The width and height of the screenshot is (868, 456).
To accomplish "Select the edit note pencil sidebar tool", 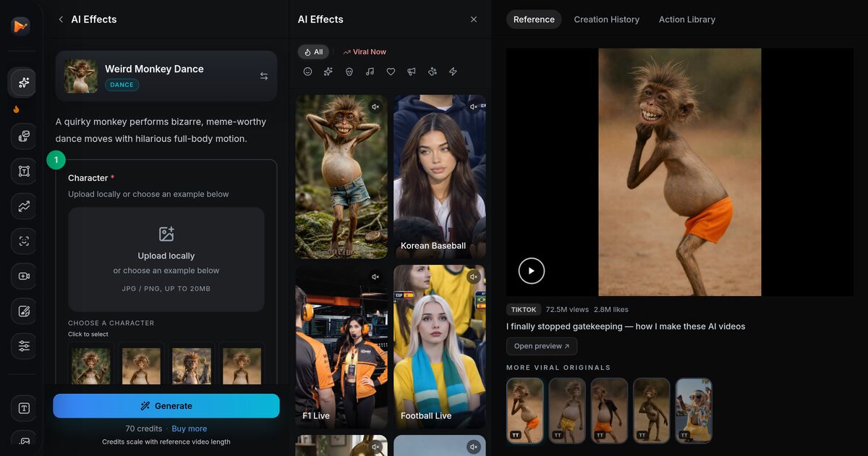I will [24, 311].
